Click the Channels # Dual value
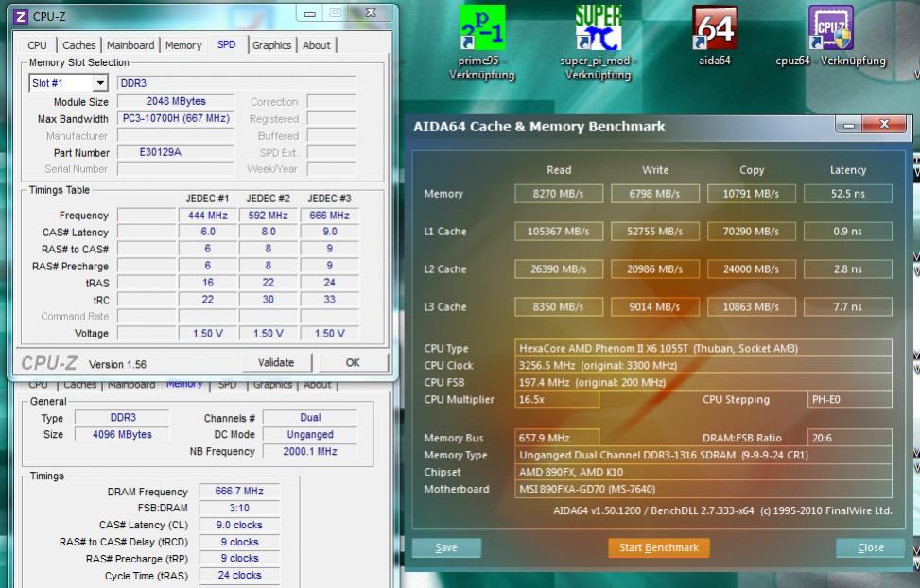The image size is (920, 588). (x=310, y=417)
